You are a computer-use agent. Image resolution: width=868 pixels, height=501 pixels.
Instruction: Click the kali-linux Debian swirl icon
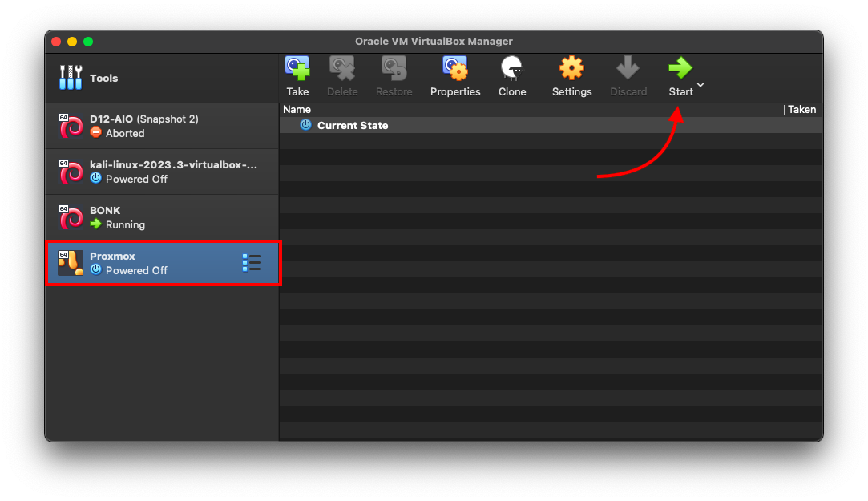tap(71, 172)
